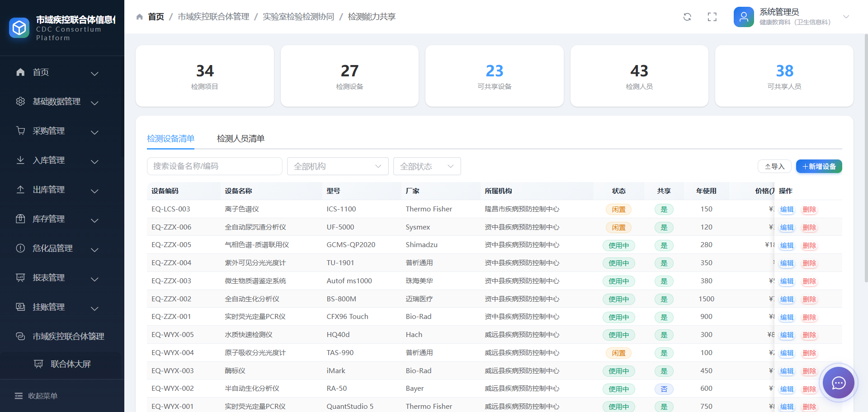The image size is (868, 412).
Task: Click the 导入 import button
Action: pyautogui.click(x=774, y=166)
